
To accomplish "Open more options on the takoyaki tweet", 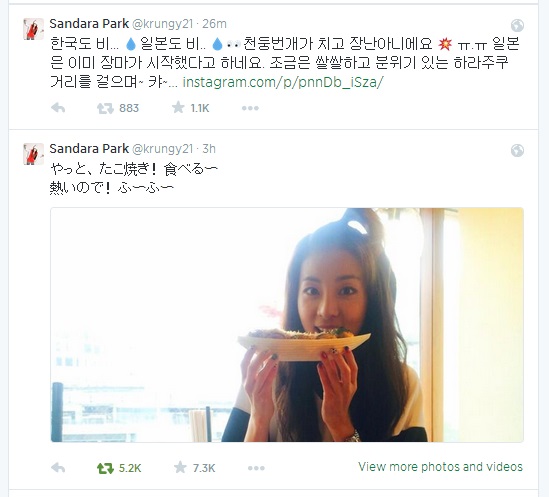I will tap(256, 468).
